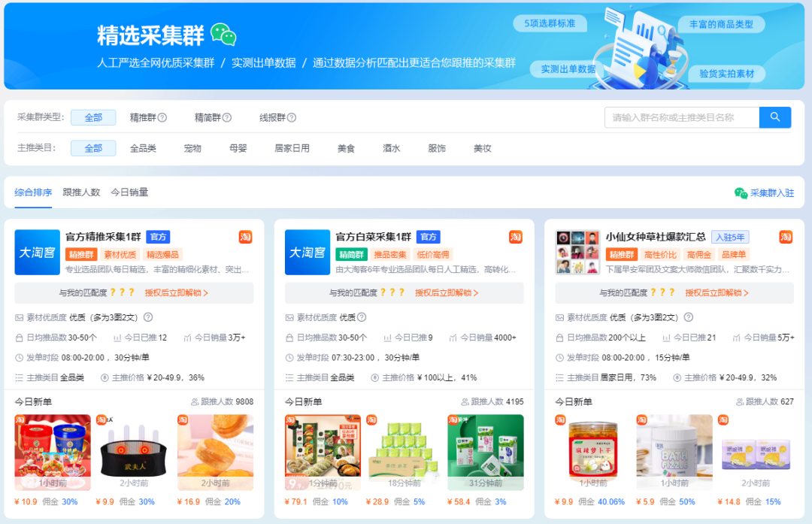
Task: Open 官方白菜采集1群 title
Action: [x=374, y=237]
